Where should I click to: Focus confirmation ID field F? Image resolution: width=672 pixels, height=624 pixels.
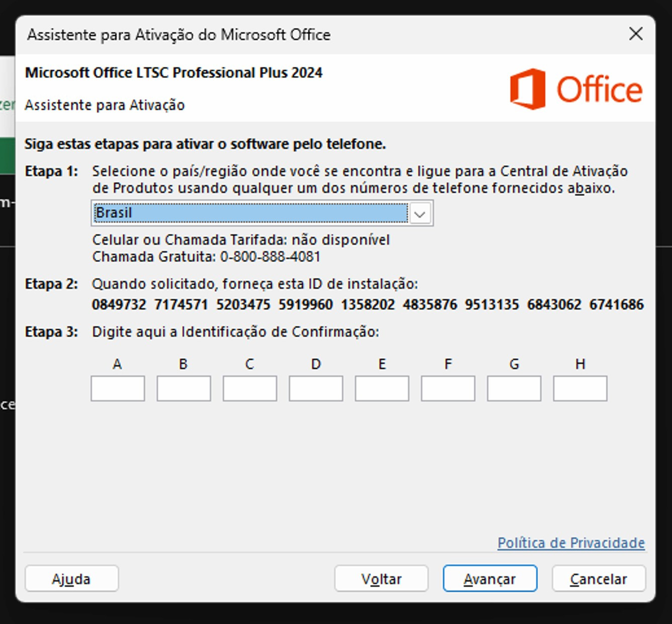point(448,388)
